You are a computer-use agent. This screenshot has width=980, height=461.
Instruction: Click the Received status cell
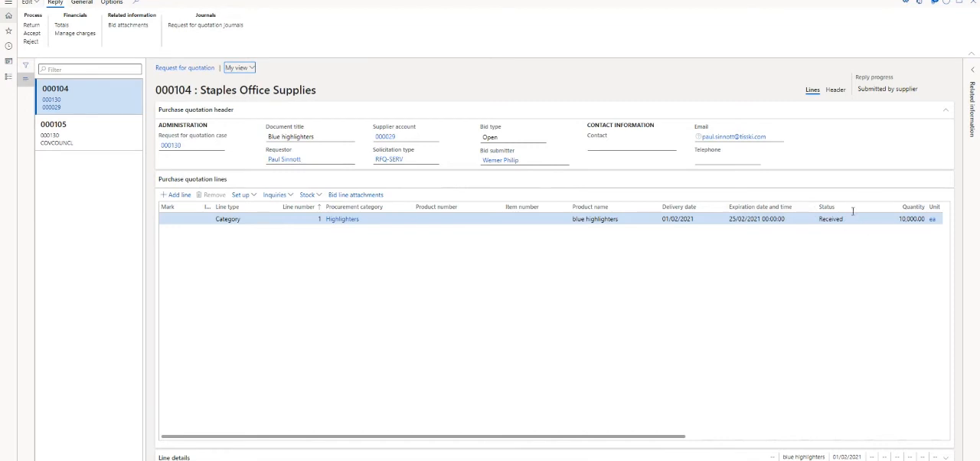(x=831, y=219)
